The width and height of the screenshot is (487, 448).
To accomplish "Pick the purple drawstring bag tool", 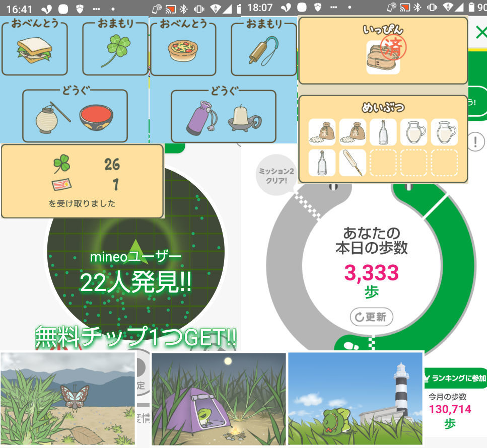I will click(x=202, y=118).
